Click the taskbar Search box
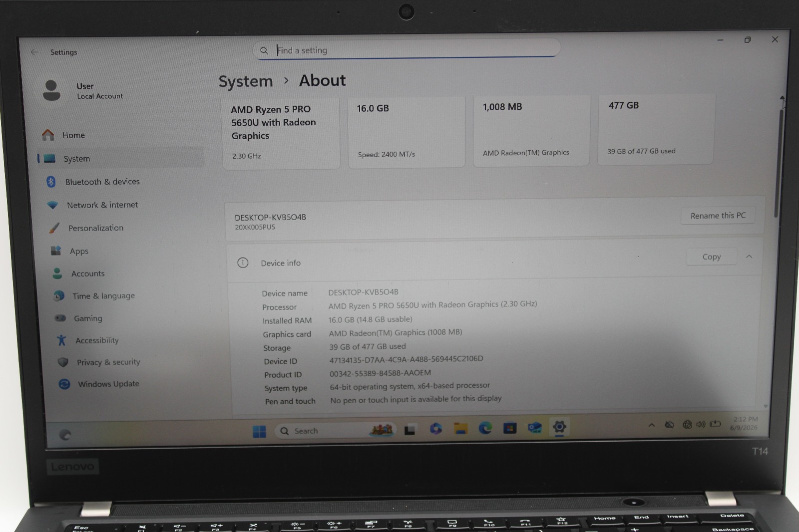This screenshot has height=532, width=799. click(335, 431)
